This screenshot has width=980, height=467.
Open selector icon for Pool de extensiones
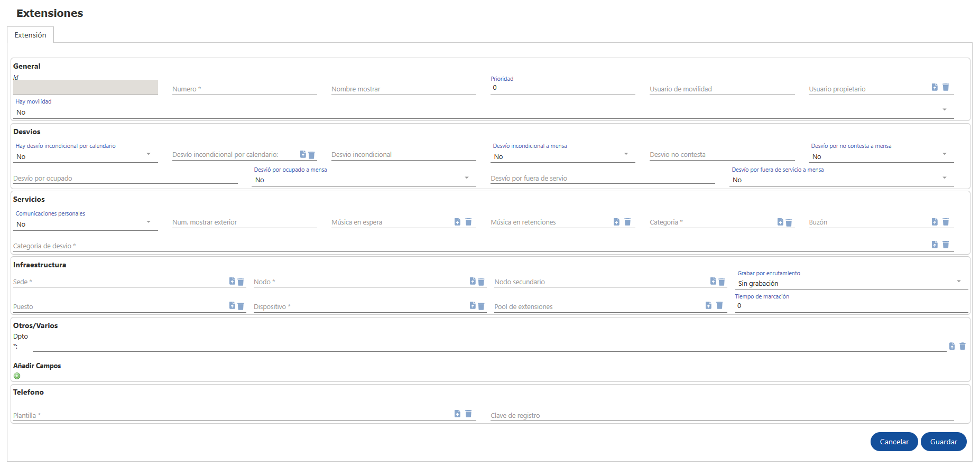708,305
